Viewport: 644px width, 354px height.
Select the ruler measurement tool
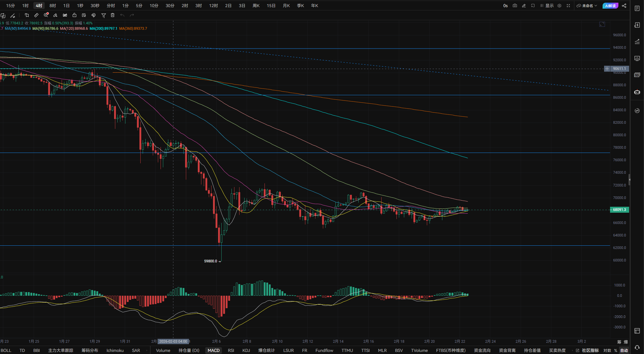click(36, 15)
